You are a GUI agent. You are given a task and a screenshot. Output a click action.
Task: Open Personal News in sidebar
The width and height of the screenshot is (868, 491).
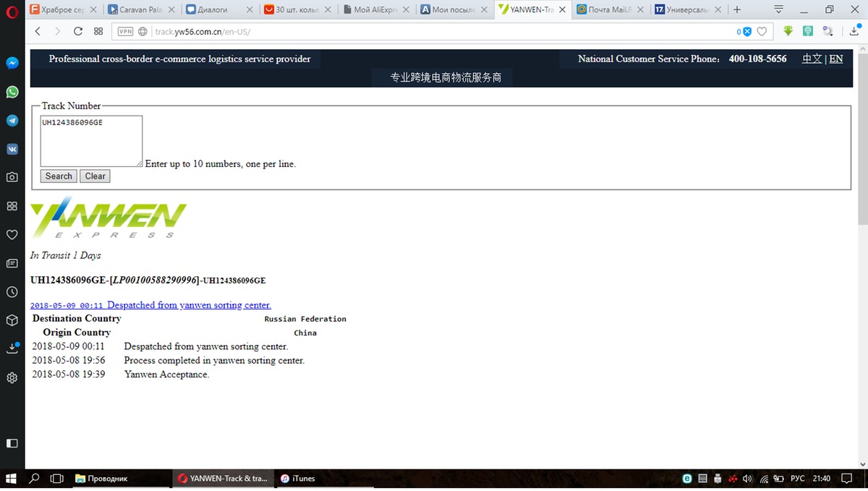[12, 263]
